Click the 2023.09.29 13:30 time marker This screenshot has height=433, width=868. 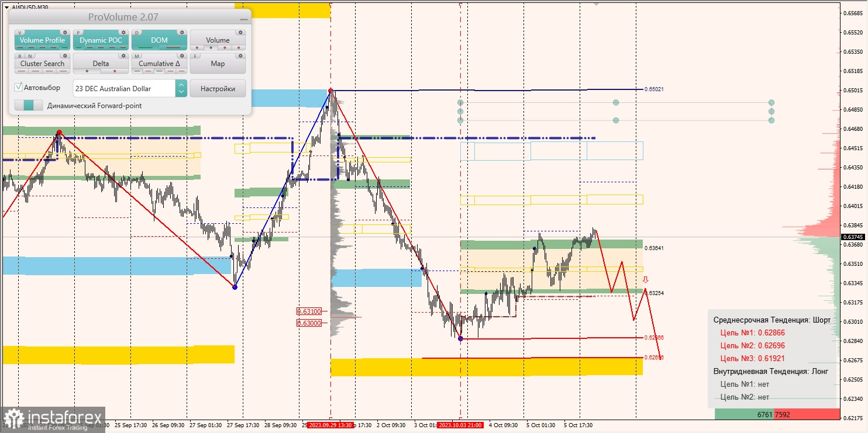pos(330,425)
